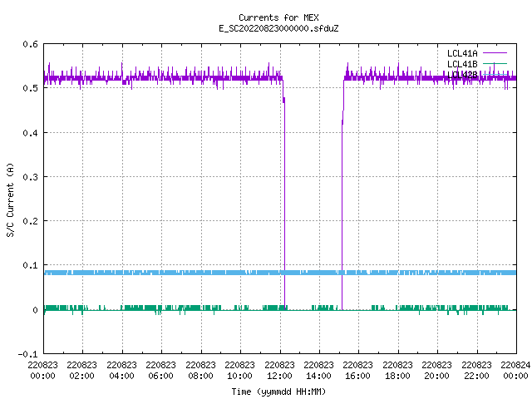This screenshot has height=399, width=532.
Task: Click the 220823 04:00 x-axis tick label
Action: [x=121, y=371]
